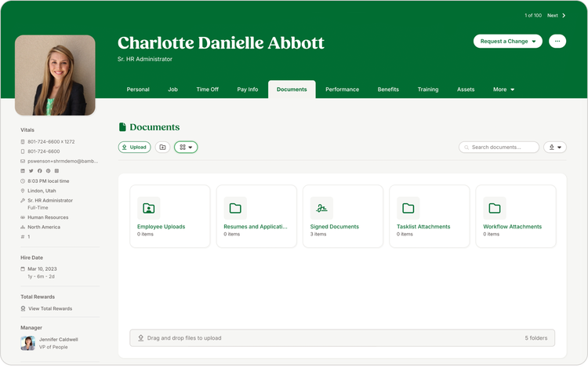This screenshot has height=372, width=588.
Task: Open the Tasklist Attachments folder icon
Action: click(x=408, y=208)
